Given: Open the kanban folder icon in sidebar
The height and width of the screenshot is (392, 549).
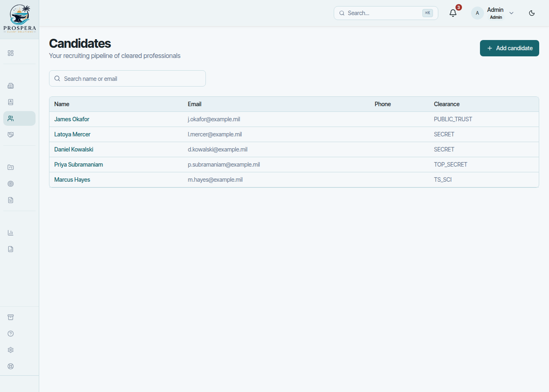Looking at the screenshot, I should [11, 167].
